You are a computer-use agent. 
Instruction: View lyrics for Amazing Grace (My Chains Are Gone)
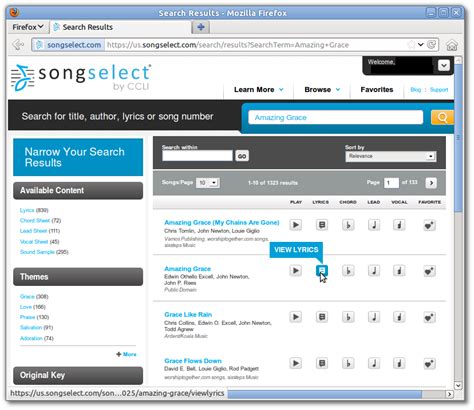tap(322, 225)
